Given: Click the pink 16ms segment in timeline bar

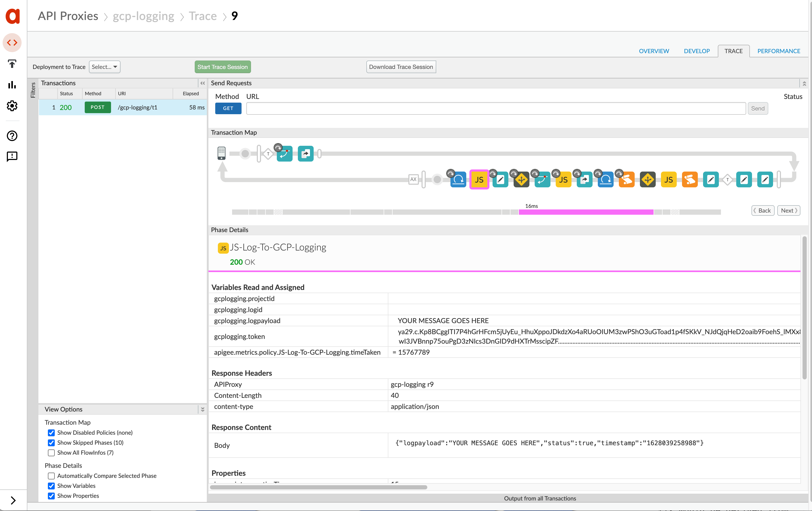Looking at the screenshot, I should click(586, 212).
